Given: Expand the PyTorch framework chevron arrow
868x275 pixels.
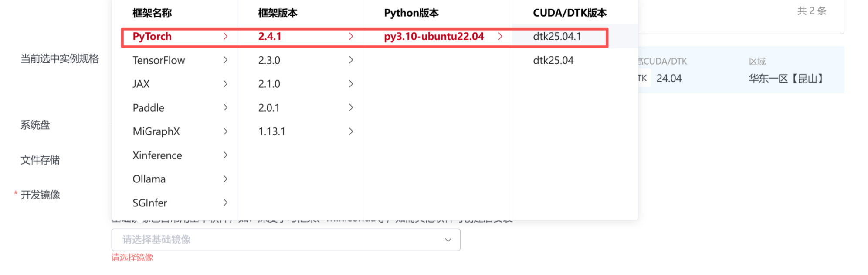Looking at the screenshot, I should 225,37.
